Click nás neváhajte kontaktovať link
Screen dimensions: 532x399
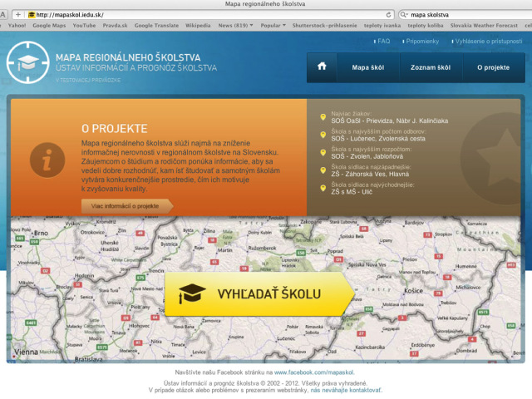346,390
